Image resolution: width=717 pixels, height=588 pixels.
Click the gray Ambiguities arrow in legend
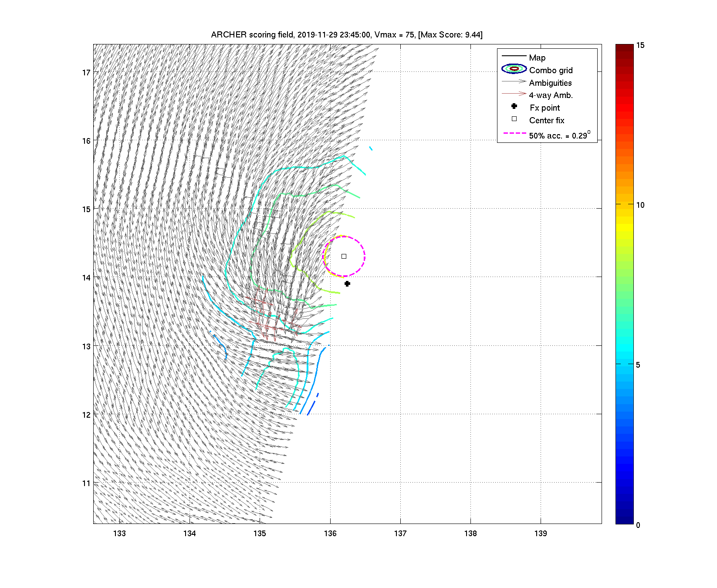point(514,81)
